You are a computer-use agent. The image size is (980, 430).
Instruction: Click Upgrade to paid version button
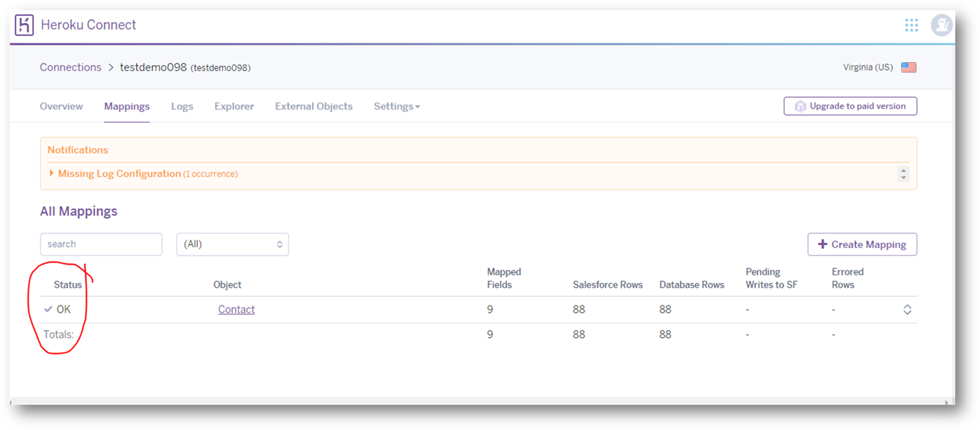coord(850,106)
